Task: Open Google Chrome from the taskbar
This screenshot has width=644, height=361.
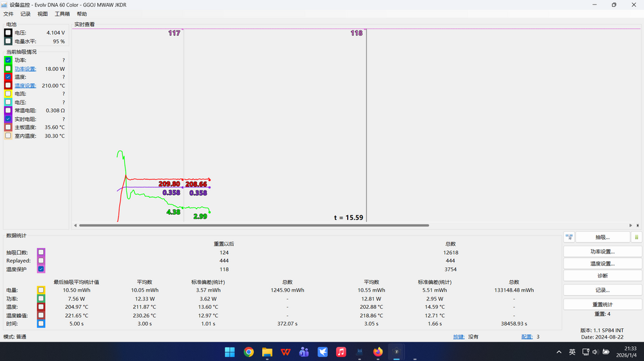Action: click(x=249, y=352)
